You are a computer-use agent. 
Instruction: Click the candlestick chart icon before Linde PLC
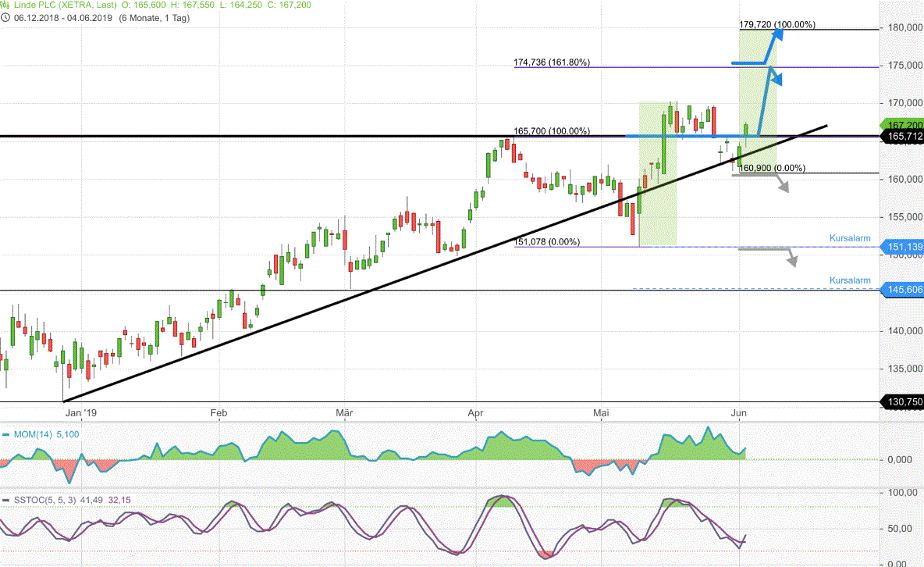pos(5,5)
